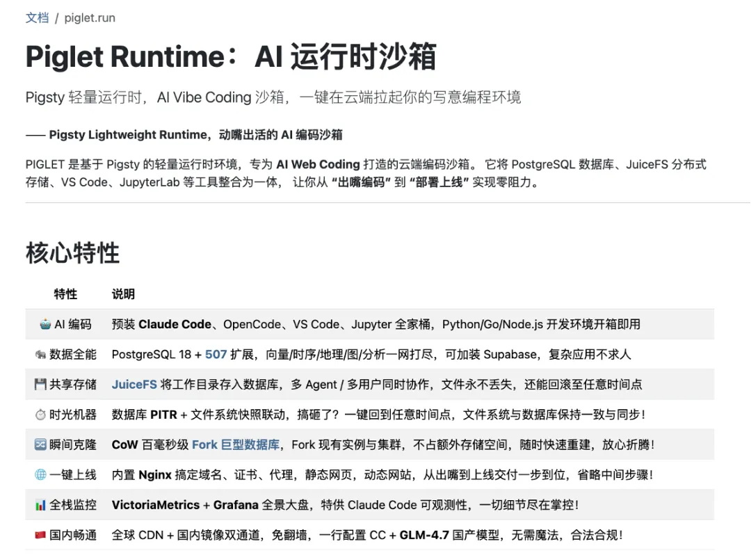Image resolution: width=751 pixels, height=560 pixels.
Task: Click the shuffle icon beside 瞬间克隆
Action: click(x=40, y=445)
